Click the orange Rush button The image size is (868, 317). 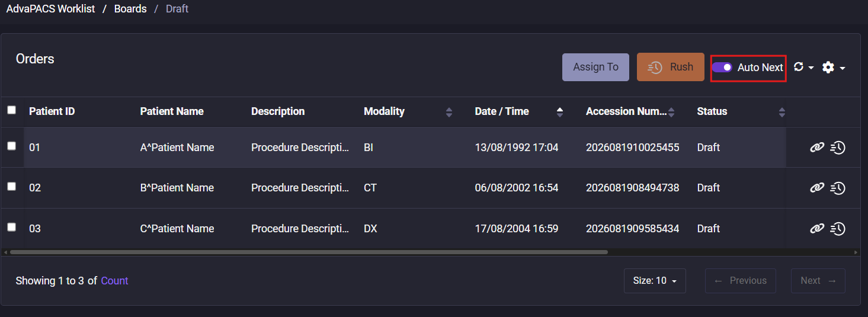point(671,67)
